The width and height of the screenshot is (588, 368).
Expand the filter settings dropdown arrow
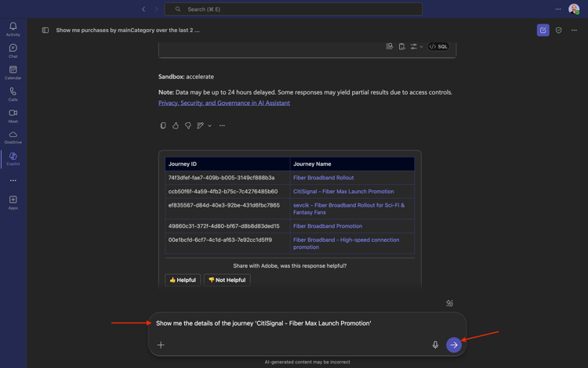(421, 47)
